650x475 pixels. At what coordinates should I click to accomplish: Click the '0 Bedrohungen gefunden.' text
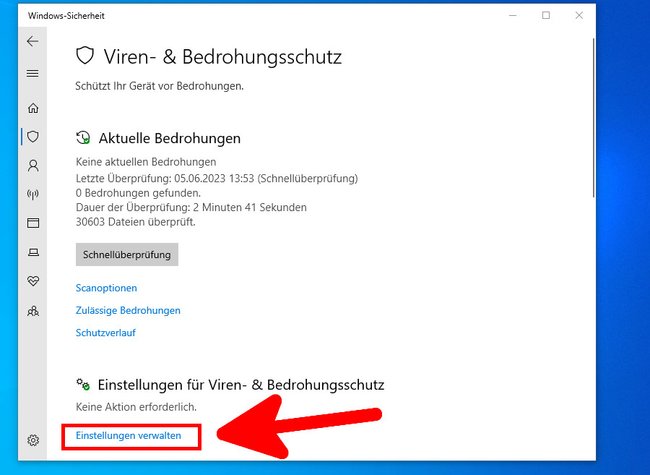click(138, 193)
